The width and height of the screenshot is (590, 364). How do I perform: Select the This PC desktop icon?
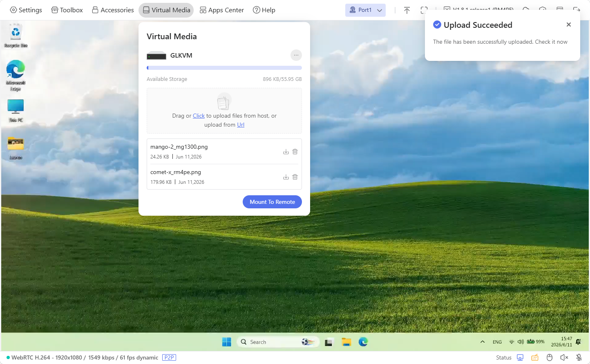click(x=16, y=111)
